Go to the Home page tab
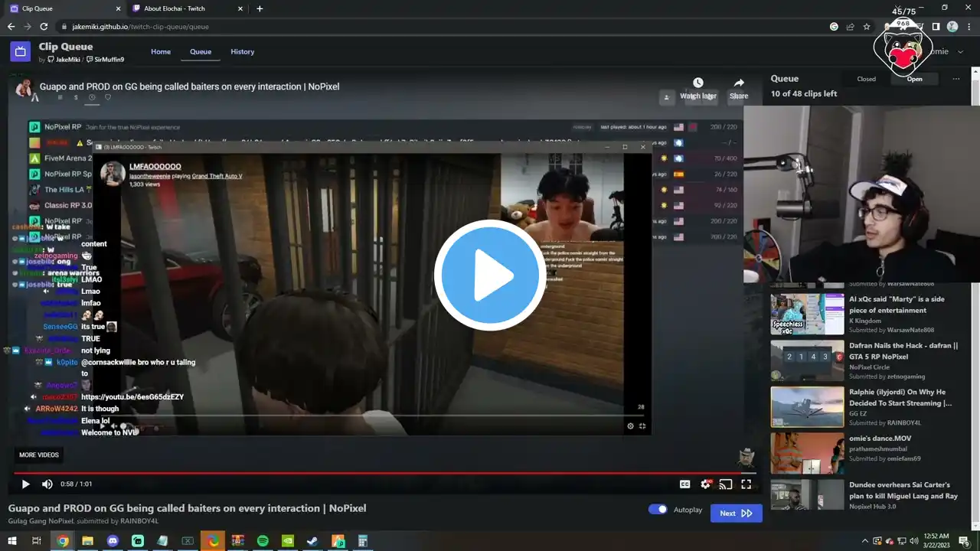Screen dimensions: 980x551 [161, 52]
